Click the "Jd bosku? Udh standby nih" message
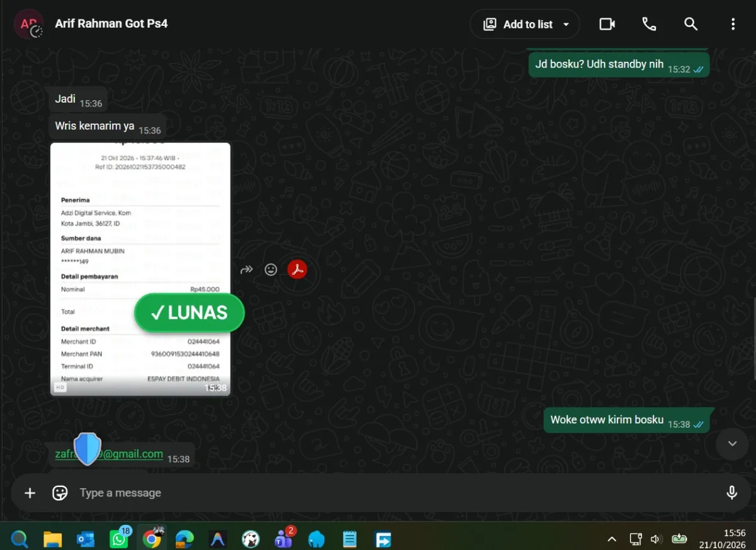Viewport: 756px width, 550px height. click(x=619, y=64)
